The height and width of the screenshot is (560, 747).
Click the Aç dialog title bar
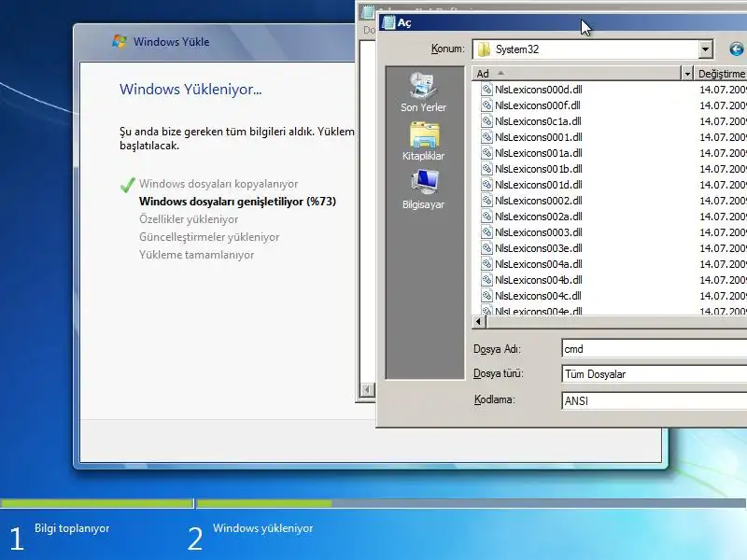[562, 22]
